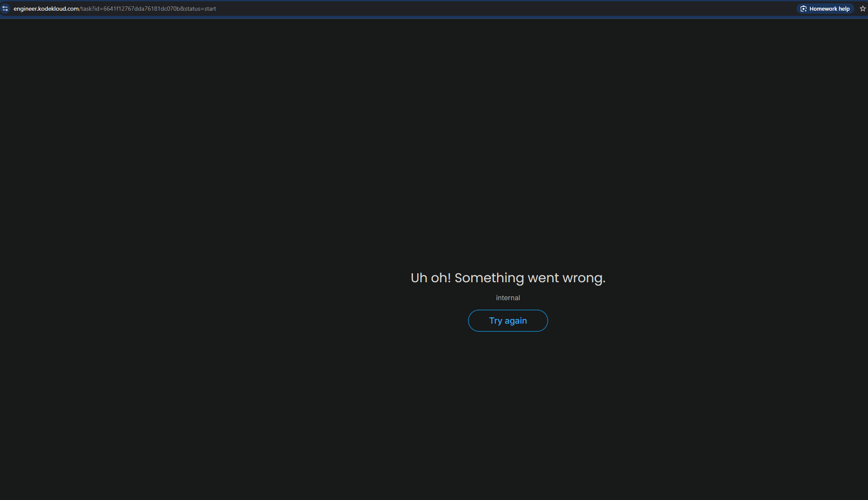Click the 'Uh oh!' text in the heading

coord(430,278)
